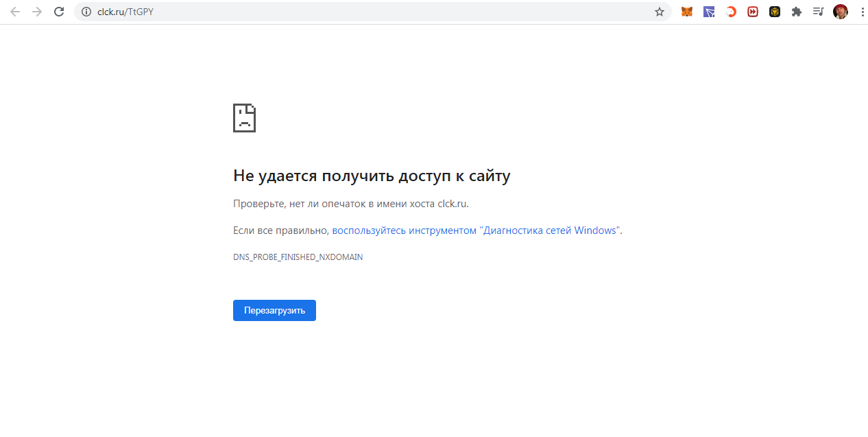Open Chrome three-dot menu
The width and height of the screenshot is (868, 437).
click(861, 12)
